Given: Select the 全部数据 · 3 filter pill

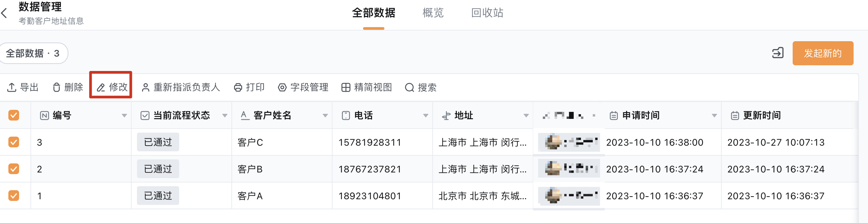Looking at the screenshot, I should pyautogui.click(x=33, y=53).
